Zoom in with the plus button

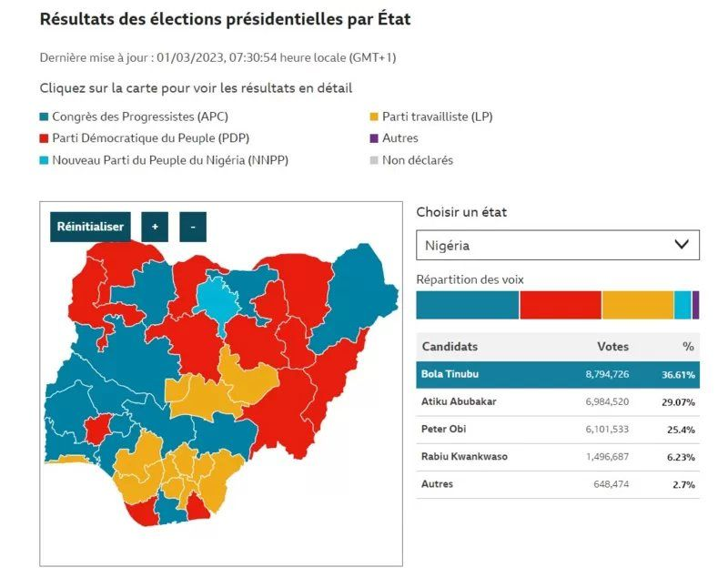[x=155, y=227]
